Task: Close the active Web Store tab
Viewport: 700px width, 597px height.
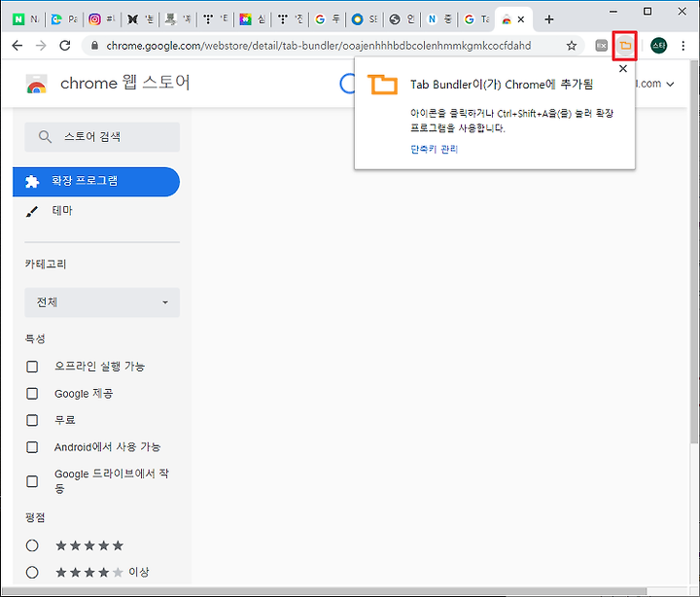Action: pos(521,19)
